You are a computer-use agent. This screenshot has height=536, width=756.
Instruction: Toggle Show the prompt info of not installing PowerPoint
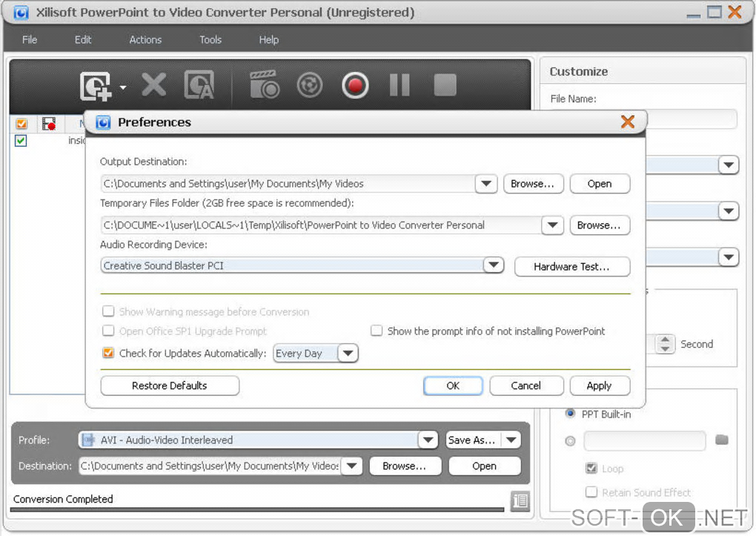[x=377, y=331]
